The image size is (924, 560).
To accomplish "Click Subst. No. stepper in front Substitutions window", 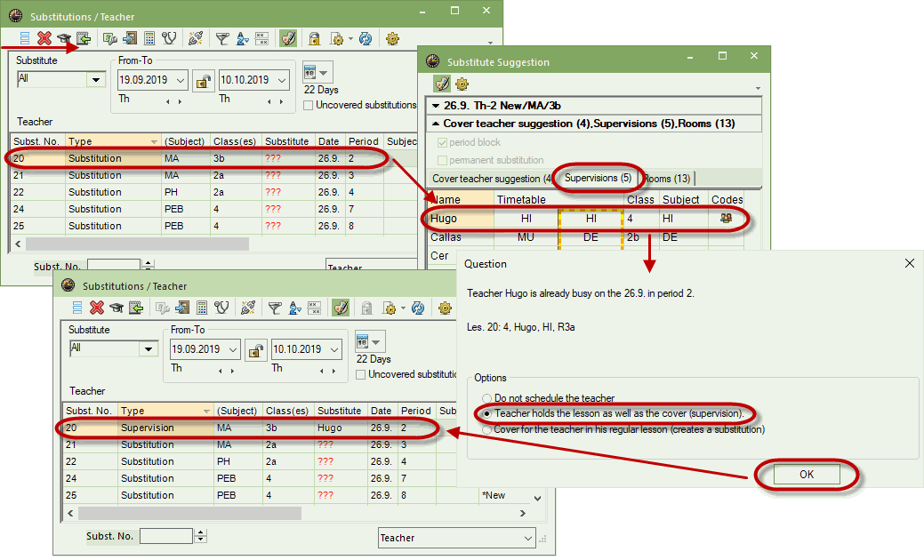I will point(201,536).
